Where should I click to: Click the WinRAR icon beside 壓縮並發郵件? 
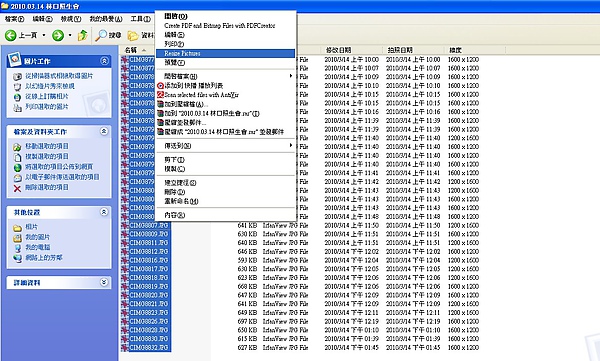pyautogui.click(x=161, y=123)
